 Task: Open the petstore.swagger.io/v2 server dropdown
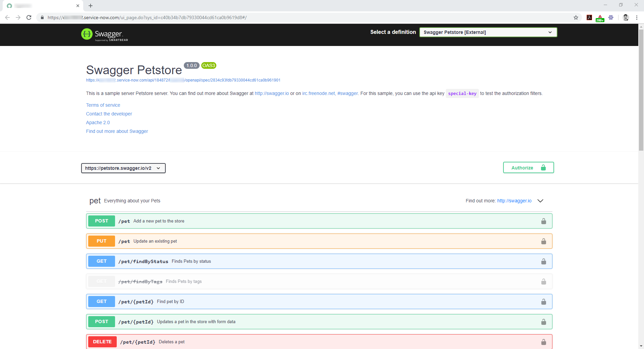[x=123, y=168]
